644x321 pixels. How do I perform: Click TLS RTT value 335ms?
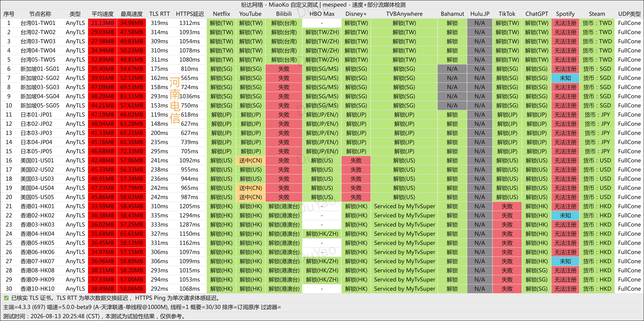(x=159, y=215)
